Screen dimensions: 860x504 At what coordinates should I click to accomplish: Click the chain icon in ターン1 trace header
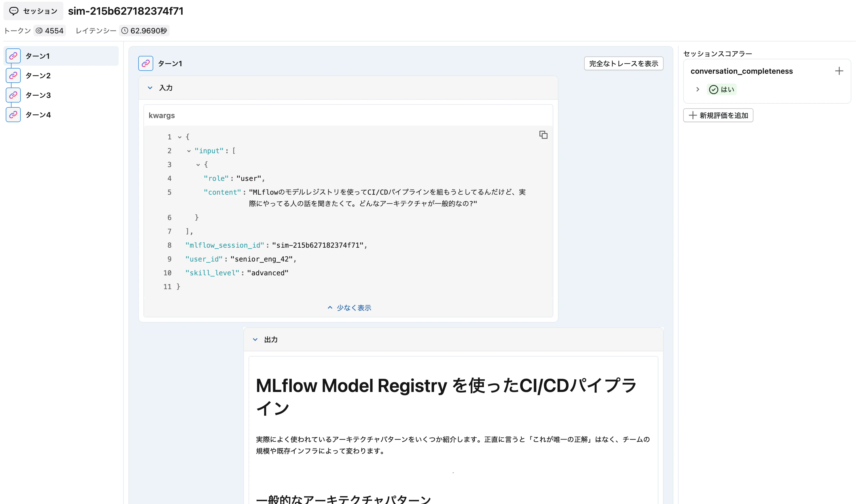pos(146,63)
